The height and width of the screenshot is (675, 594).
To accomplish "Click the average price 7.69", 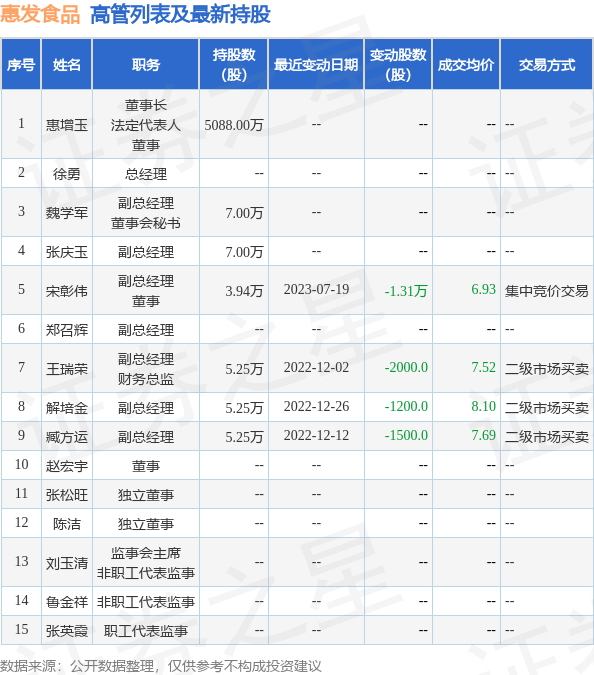I will coord(483,435).
